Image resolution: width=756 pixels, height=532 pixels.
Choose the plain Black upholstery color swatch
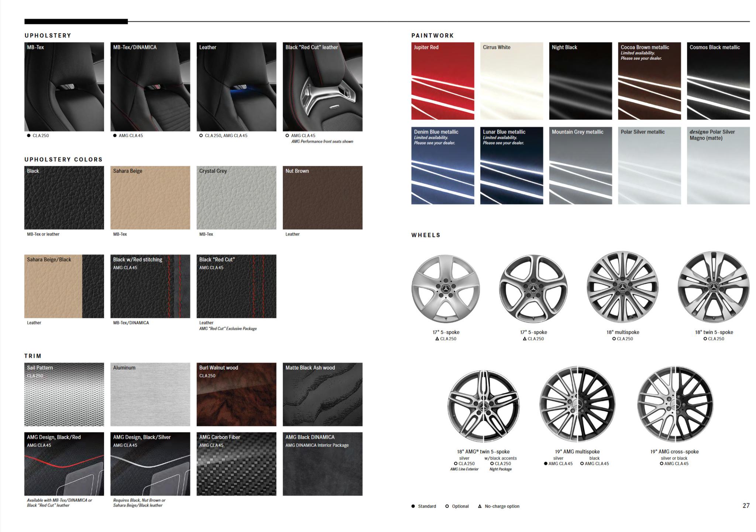64,198
